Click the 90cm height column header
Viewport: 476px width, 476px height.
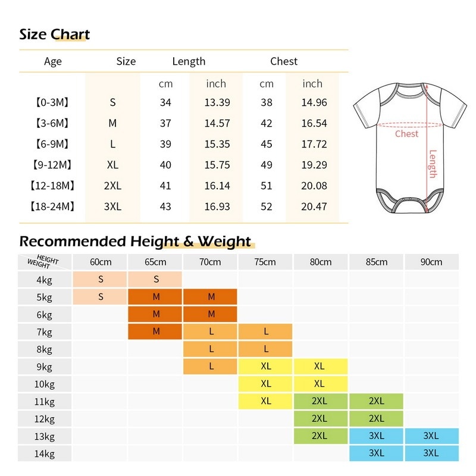431,262
